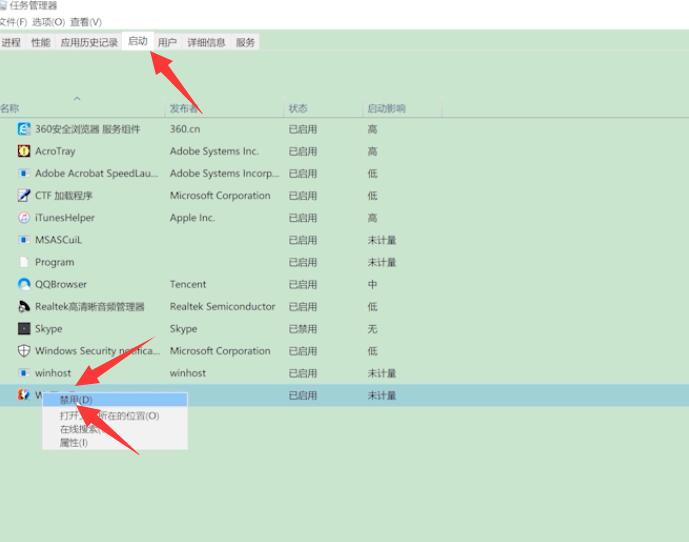
Task: Switch to the 进程 tab
Action: 11,42
